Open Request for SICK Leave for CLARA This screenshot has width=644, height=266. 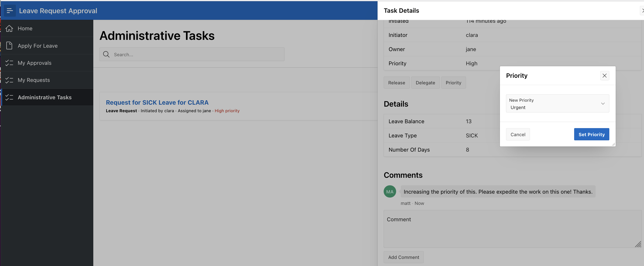click(157, 102)
